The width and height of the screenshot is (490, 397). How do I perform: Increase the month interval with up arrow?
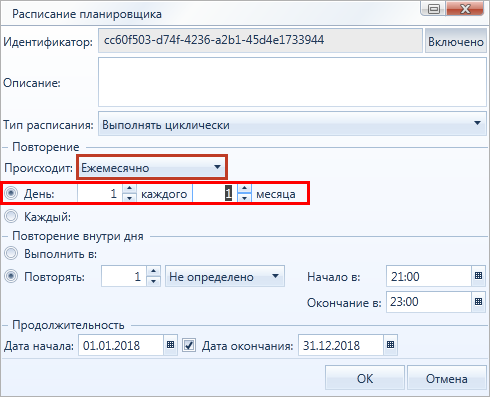click(245, 189)
